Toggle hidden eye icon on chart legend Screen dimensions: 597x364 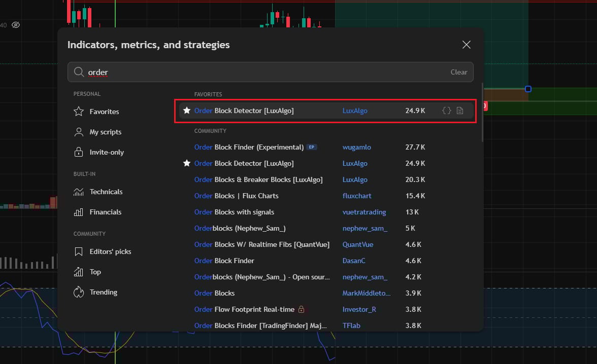coord(16,25)
